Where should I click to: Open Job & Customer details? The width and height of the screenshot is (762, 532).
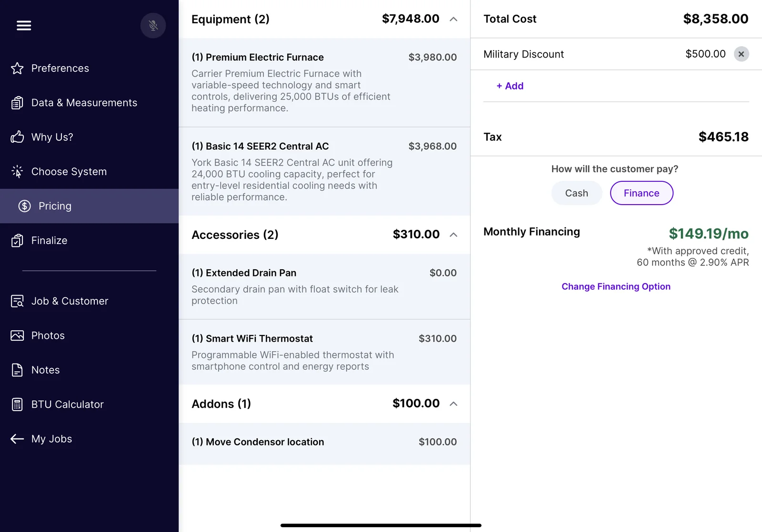(x=89, y=301)
